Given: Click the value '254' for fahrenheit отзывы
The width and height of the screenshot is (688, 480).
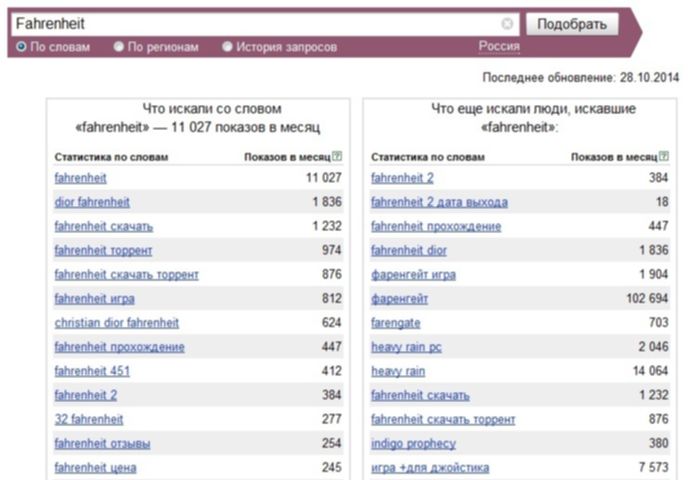Looking at the screenshot, I should pyautogui.click(x=332, y=443).
